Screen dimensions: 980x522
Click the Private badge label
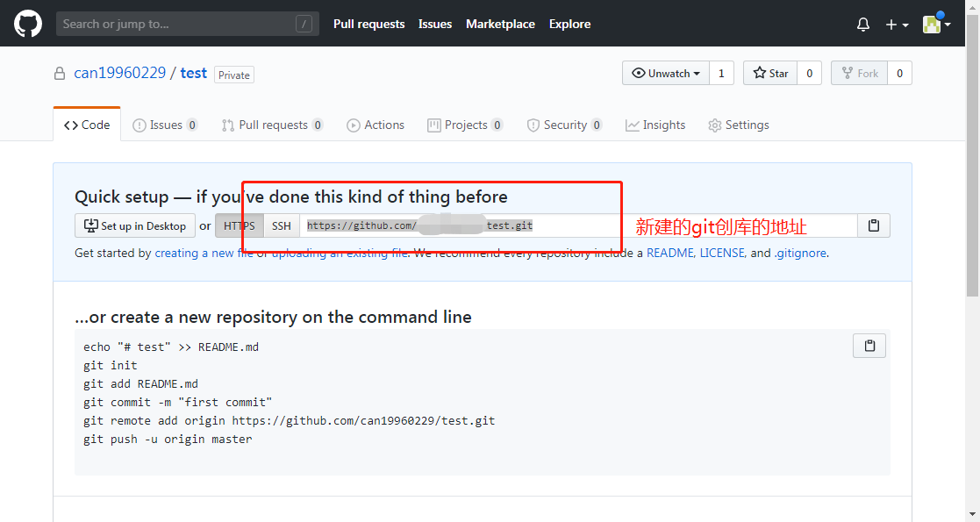coord(233,75)
